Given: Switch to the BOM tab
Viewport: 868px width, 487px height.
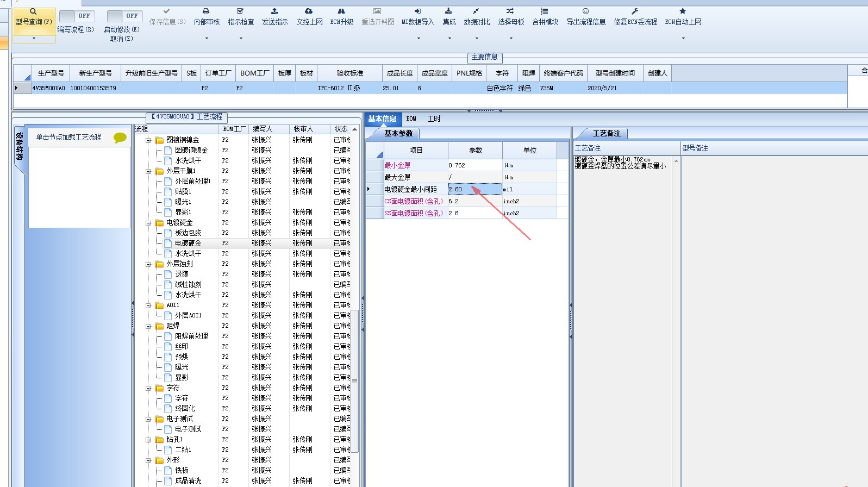Looking at the screenshot, I should click(411, 118).
